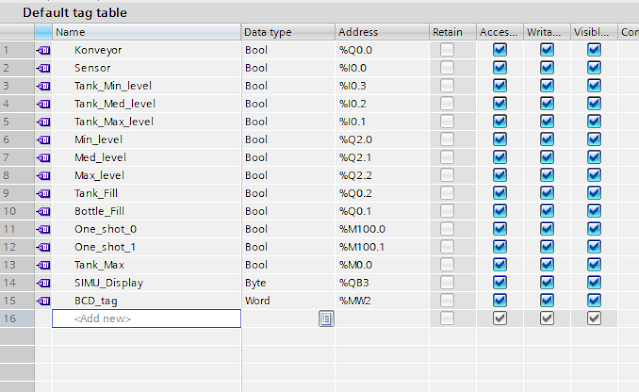Uncheck Visible checkbox for Tank_Med_level
639x392 pixels.
tap(594, 104)
